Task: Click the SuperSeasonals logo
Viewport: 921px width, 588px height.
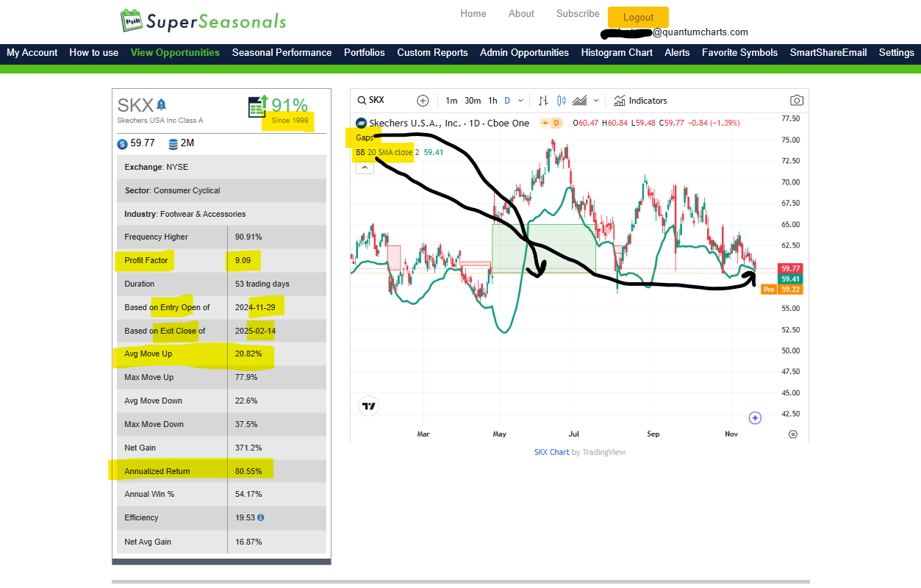Action: pyautogui.click(x=203, y=21)
